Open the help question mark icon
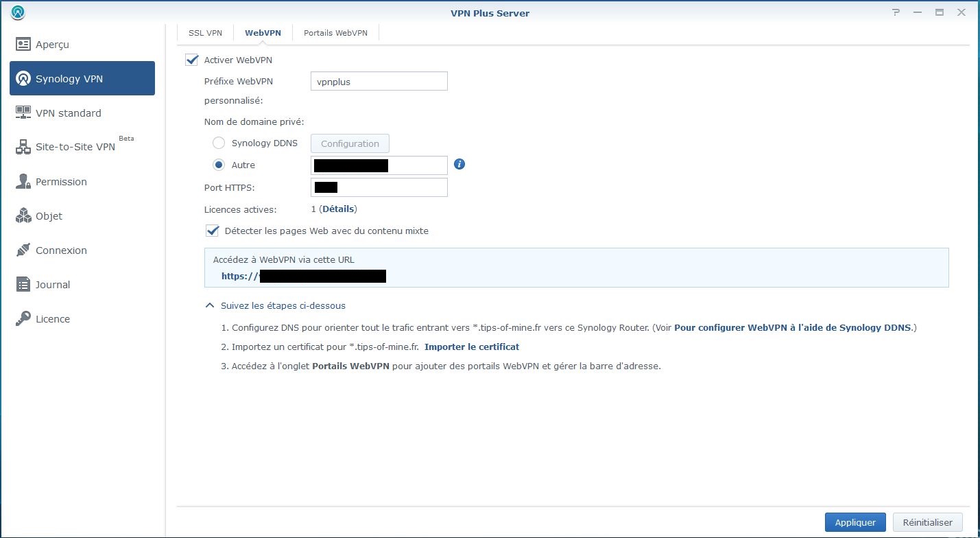Image resolution: width=980 pixels, height=538 pixels. tap(896, 12)
